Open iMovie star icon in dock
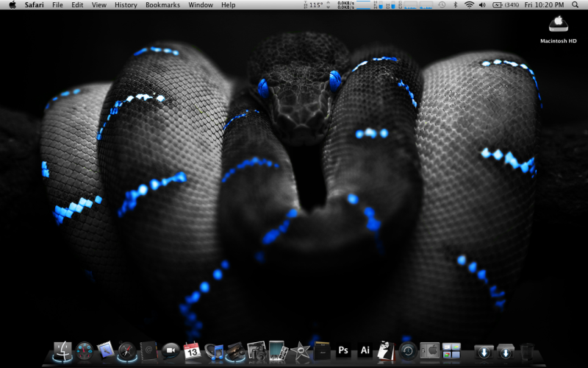The image size is (588, 368). [300, 352]
